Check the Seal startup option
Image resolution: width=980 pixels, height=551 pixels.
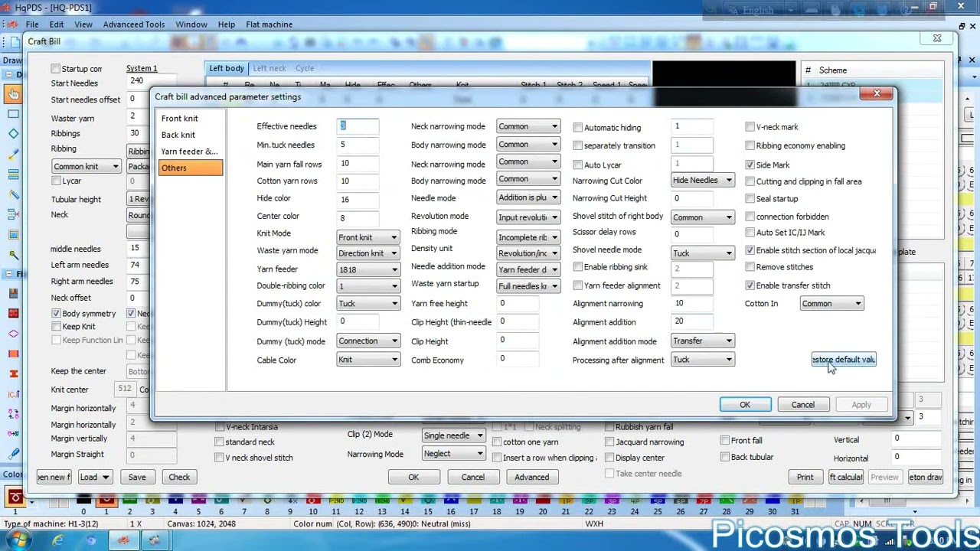(x=750, y=199)
